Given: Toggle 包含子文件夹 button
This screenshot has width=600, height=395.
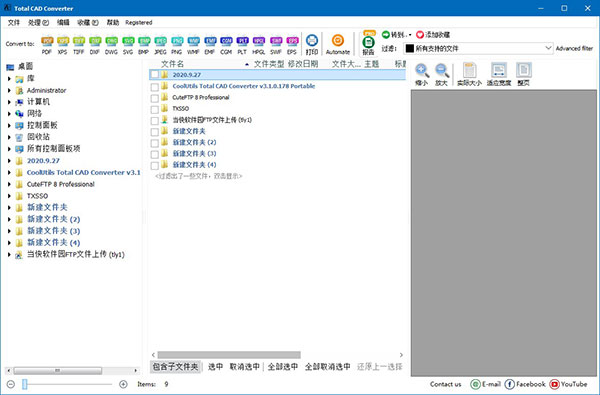Looking at the screenshot, I should 175,367.
